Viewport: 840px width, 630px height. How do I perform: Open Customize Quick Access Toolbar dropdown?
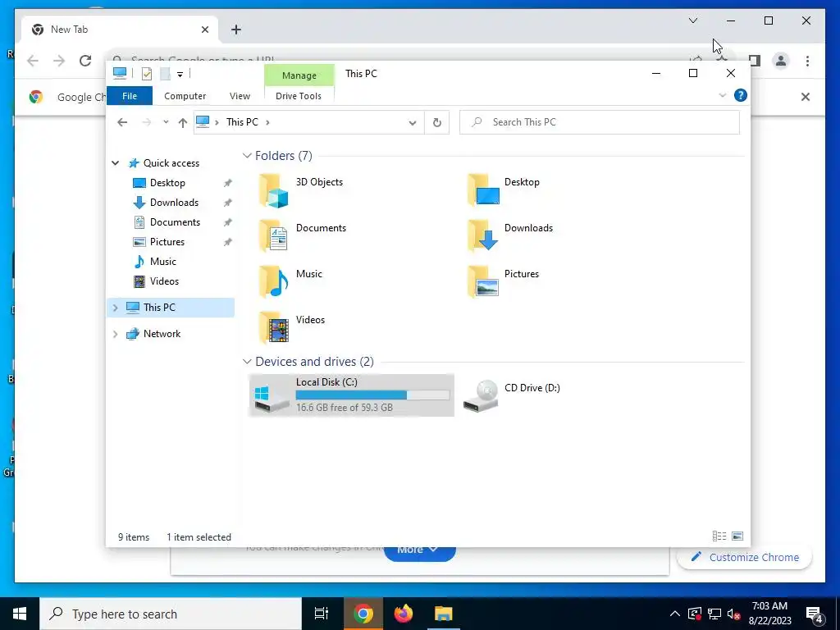(x=180, y=75)
